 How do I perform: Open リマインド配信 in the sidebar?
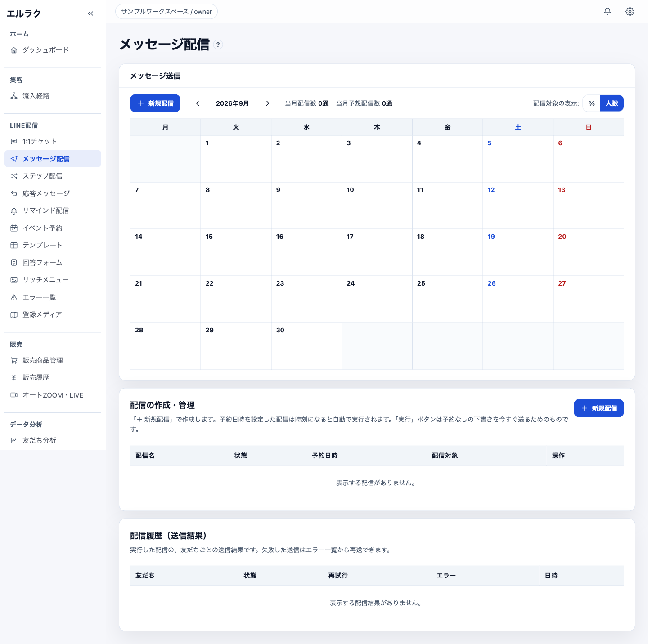pos(53,211)
